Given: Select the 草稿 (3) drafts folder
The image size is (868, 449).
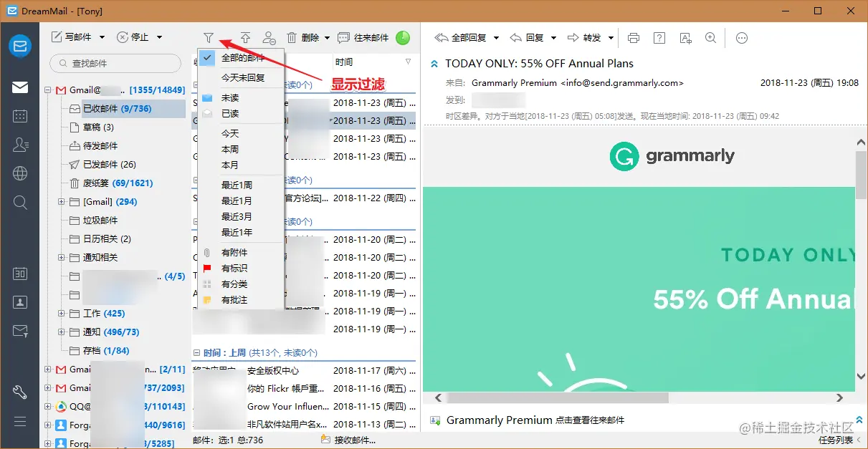Looking at the screenshot, I should [92, 127].
